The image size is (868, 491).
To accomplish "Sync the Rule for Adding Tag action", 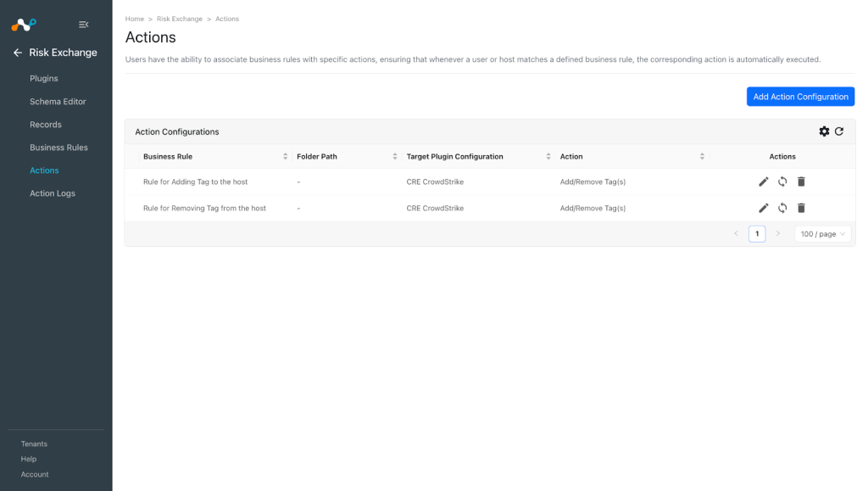I will click(782, 181).
